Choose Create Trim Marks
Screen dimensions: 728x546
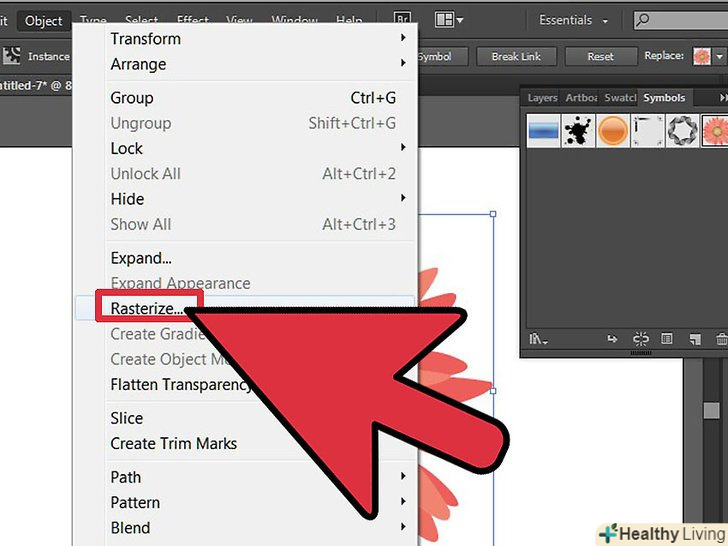tap(174, 443)
